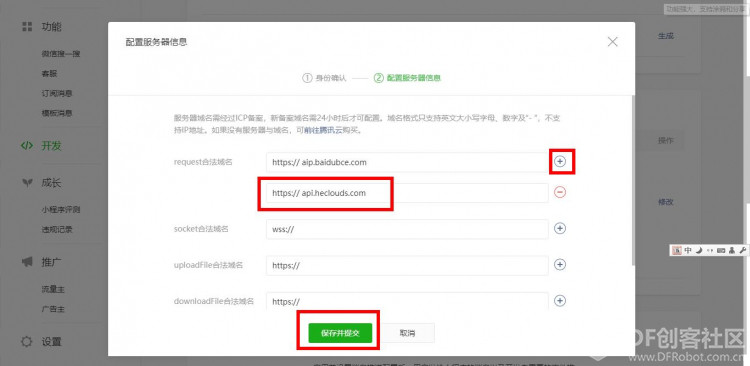Open 违规记录 in sidebar
This screenshot has width=750, height=366.
point(57,230)
